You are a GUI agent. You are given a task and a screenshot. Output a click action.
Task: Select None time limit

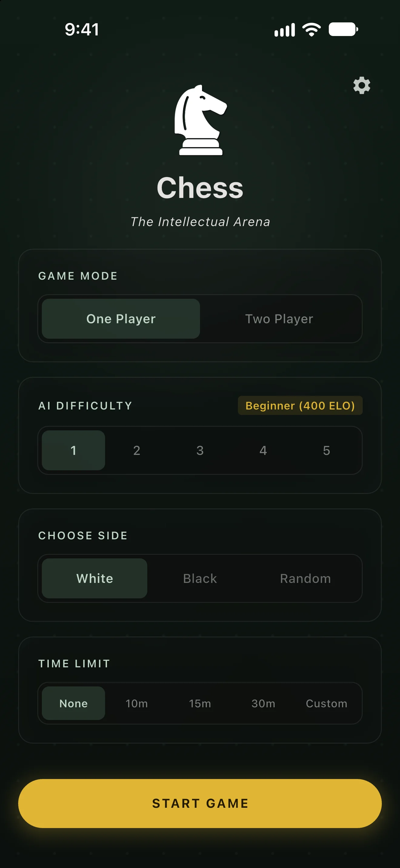click(74, 703)
